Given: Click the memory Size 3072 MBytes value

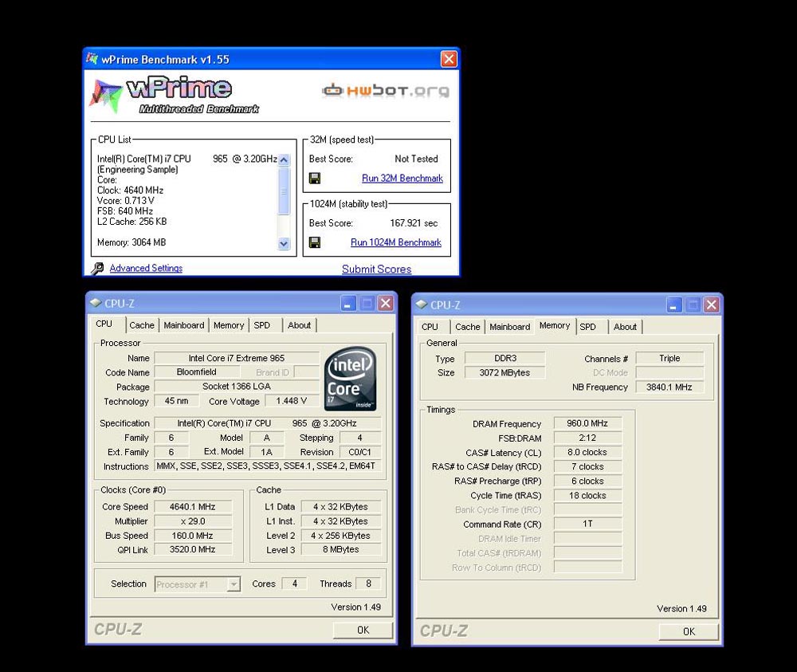Looking at the screenshot, I should (505, 372).
